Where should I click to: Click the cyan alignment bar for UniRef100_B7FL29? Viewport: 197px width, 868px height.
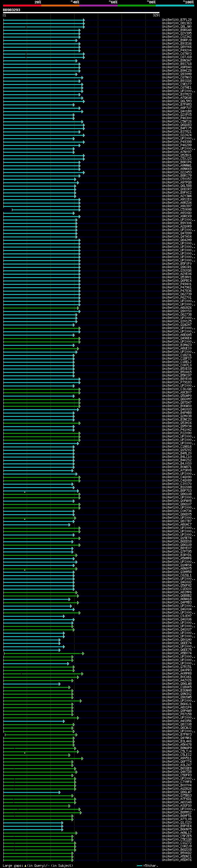[x=44, y=20]
